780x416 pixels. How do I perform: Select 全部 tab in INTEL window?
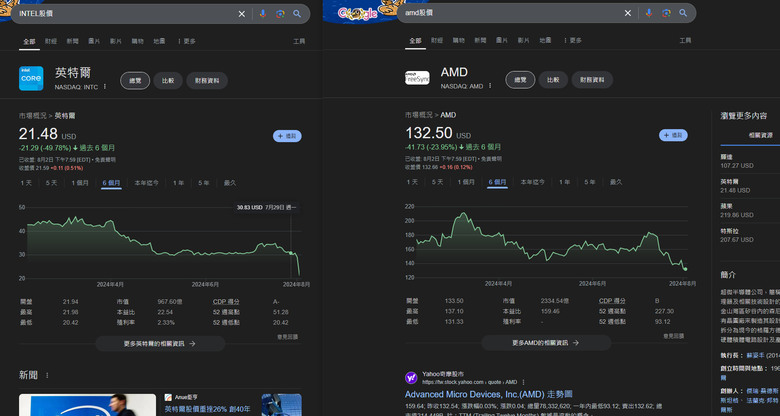tap(29, 41)
